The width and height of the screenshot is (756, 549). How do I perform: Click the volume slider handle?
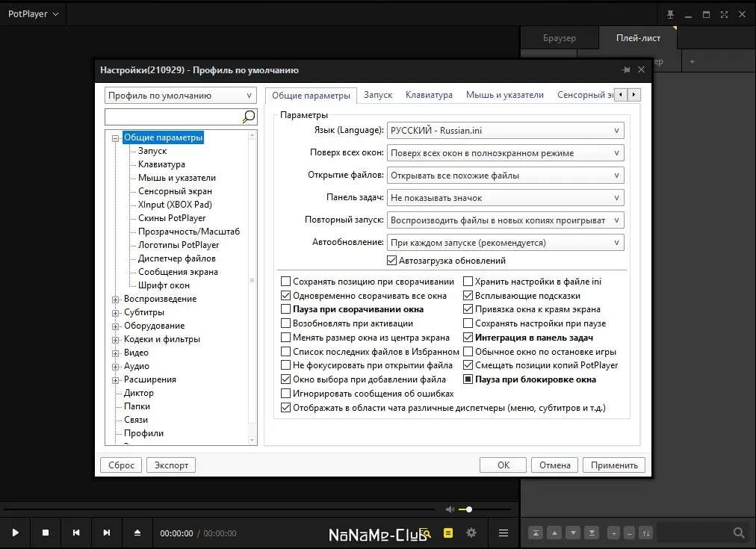point(468,509)
